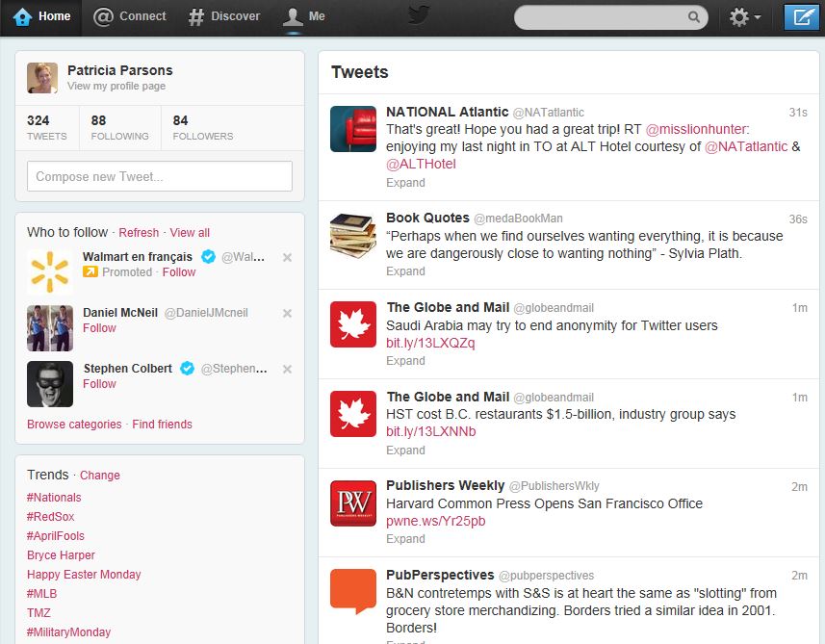Open the Me profile tab

click(304, 16)
